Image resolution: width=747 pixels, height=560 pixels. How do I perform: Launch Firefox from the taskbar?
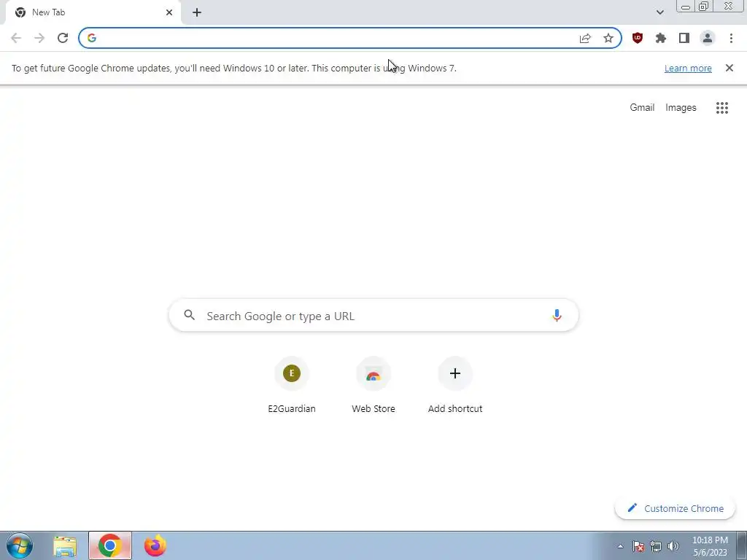tap(155, 545)
